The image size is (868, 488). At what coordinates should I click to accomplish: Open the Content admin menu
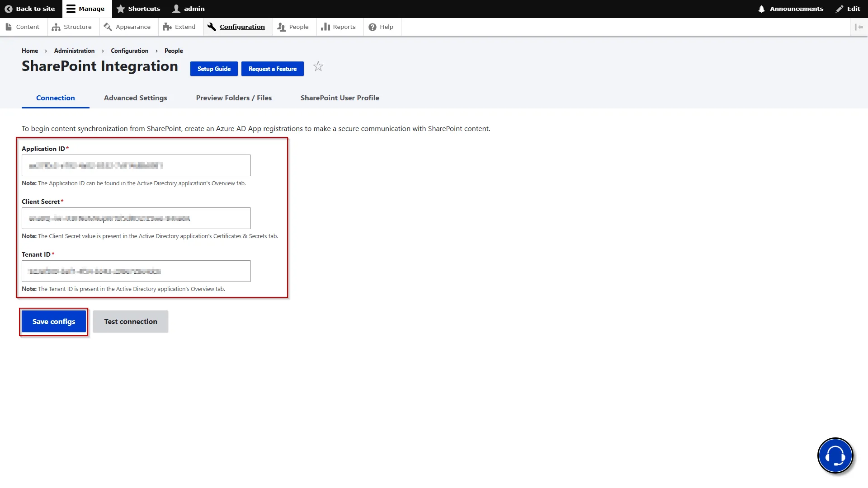[23, 27]
